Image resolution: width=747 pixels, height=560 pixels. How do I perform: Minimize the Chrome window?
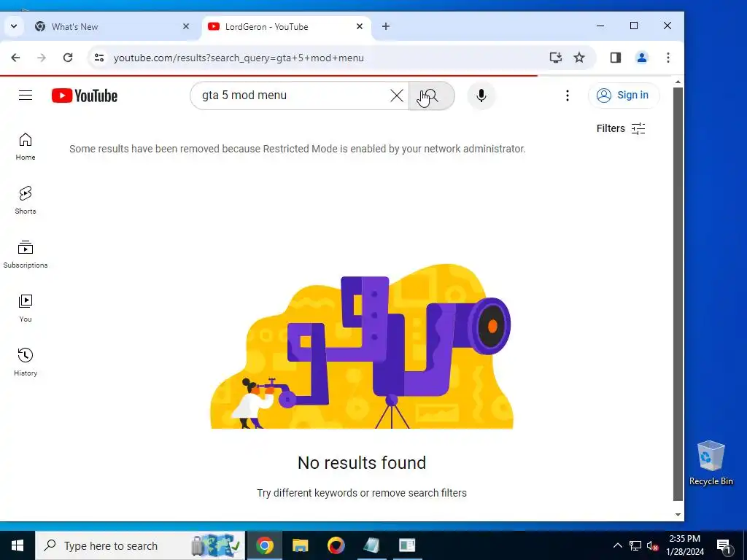(x=600, y=26)
